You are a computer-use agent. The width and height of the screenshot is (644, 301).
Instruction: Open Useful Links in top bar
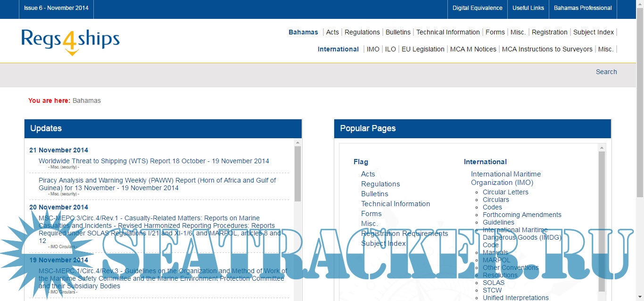coord(528,8)
